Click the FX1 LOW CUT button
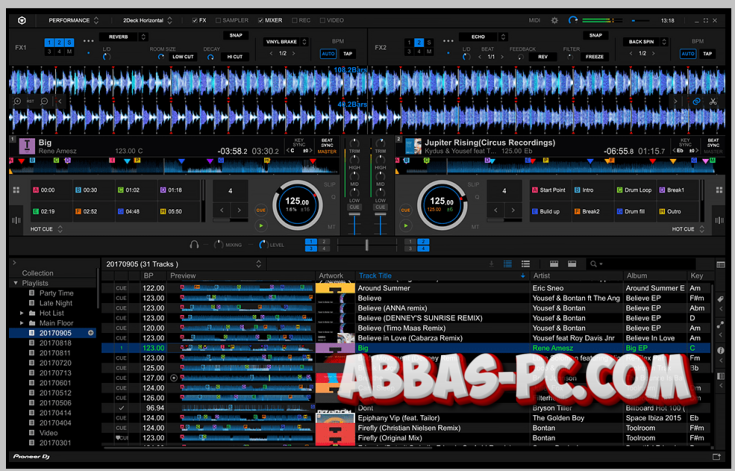Image resolution: width=735 pixels, height=471 pixels. [x=183, y=57]
